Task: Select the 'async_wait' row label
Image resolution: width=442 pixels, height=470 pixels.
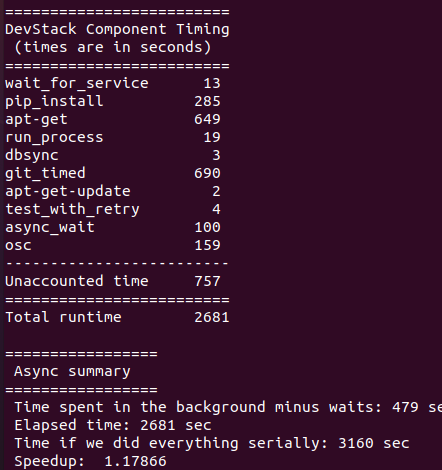Action: [50, 227]
